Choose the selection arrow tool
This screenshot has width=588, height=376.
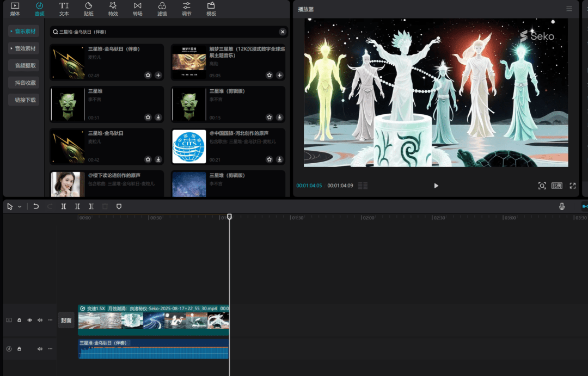tap(10, 207)
